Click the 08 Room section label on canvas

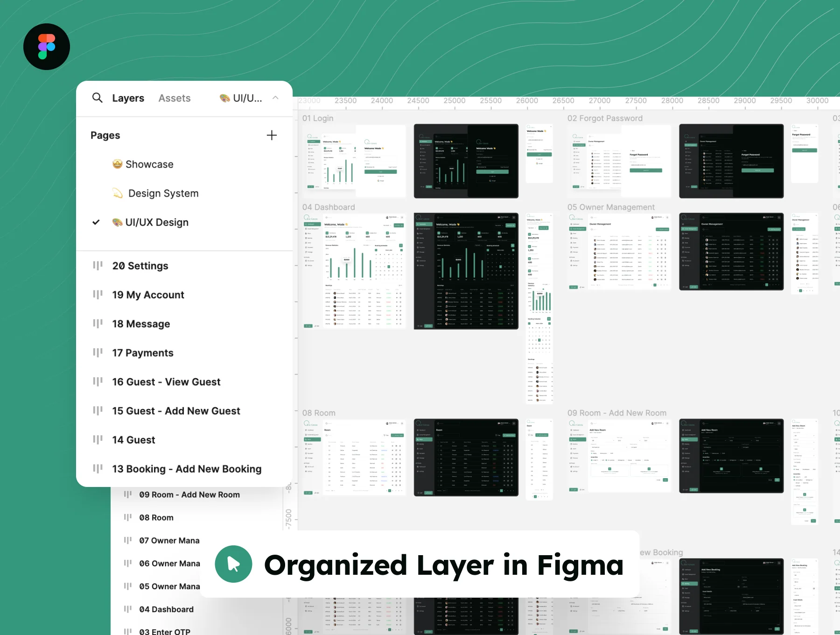coord(319,413)
